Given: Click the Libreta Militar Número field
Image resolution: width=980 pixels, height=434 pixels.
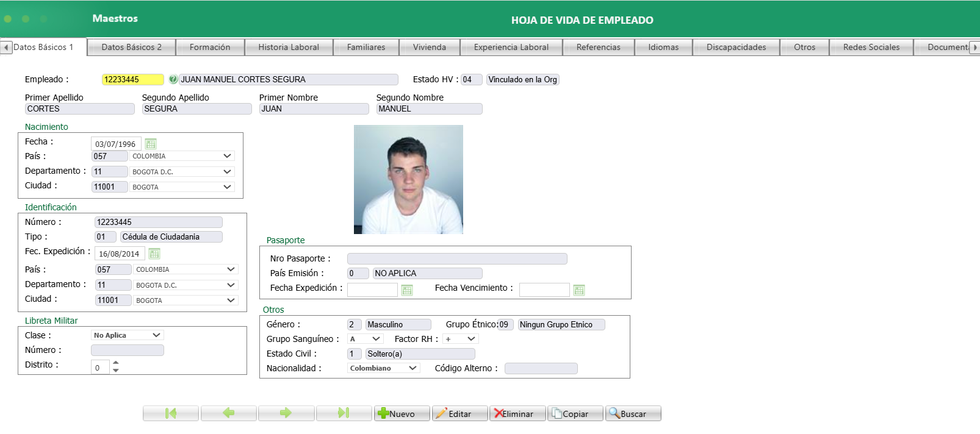Looking at the screenshot, I should (x=128, y=350).
